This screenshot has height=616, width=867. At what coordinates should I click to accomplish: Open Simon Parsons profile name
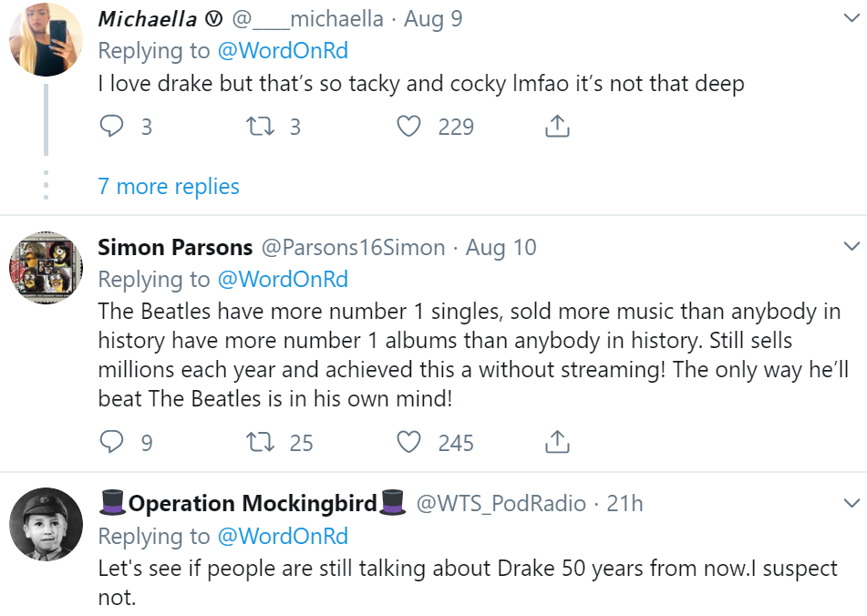[x=175, y=247]
